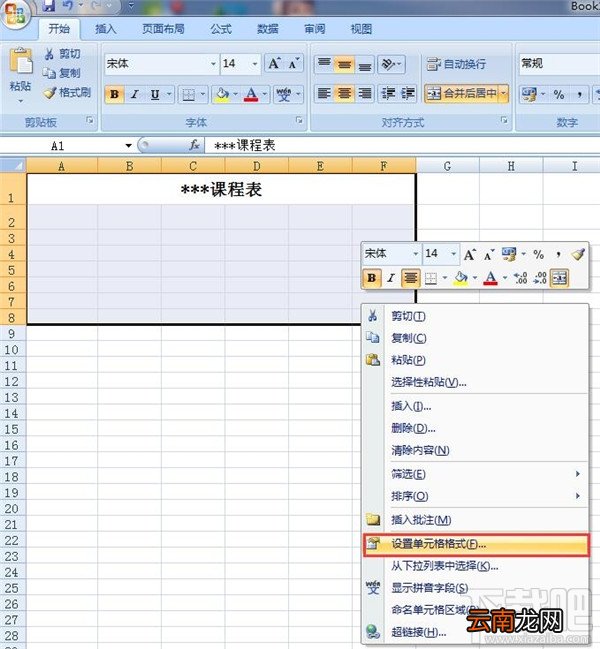Toggle Underline in the ribbon font group
This screenshot has height=649, width=600.
coord(155,94)
